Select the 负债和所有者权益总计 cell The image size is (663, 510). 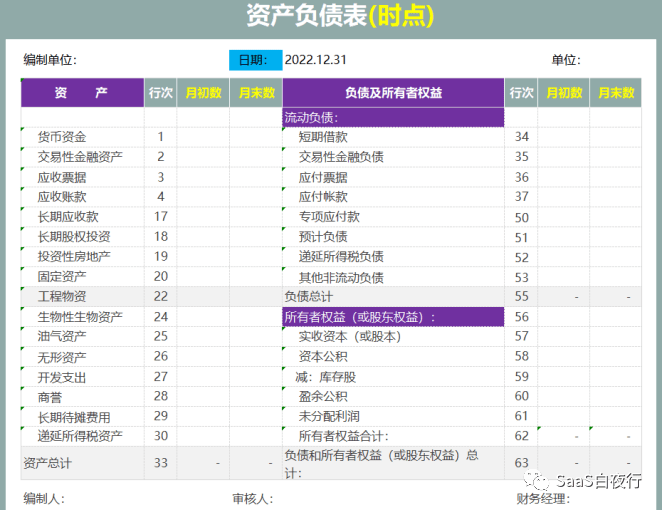click(x=393, y=463)
